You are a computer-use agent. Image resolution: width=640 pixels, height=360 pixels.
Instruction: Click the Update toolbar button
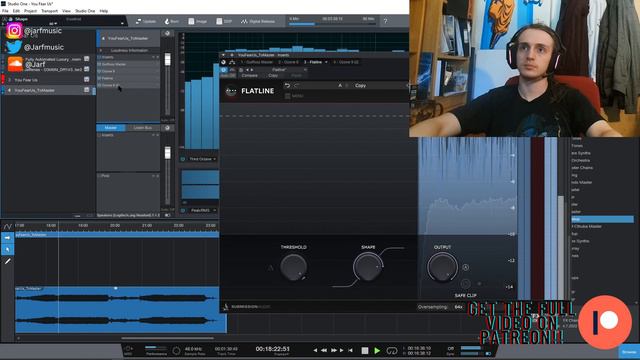[x=146, y=21]
